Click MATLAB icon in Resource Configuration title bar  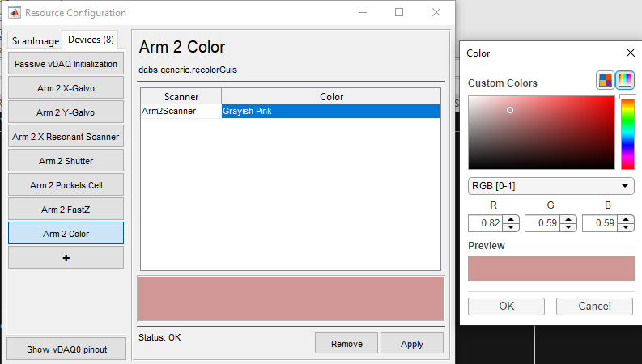(15, 13)
